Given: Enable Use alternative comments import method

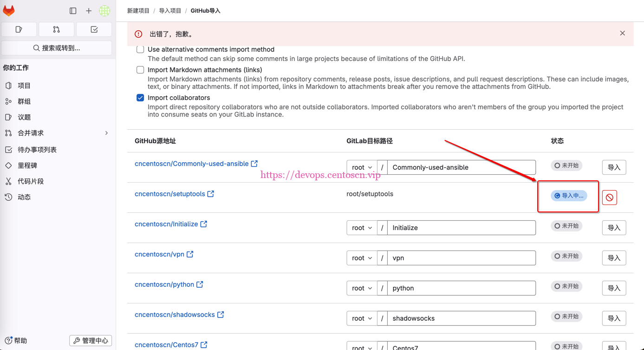Looking at the screenshot, I should [x=140, y=49].
